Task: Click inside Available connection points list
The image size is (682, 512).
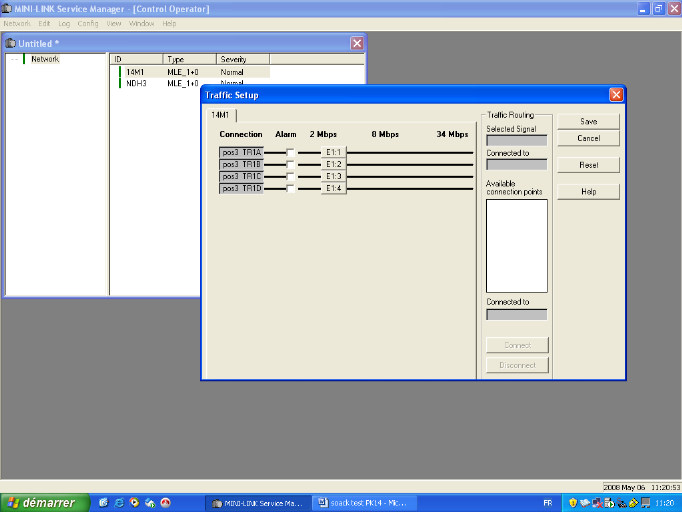Action: 516,245
